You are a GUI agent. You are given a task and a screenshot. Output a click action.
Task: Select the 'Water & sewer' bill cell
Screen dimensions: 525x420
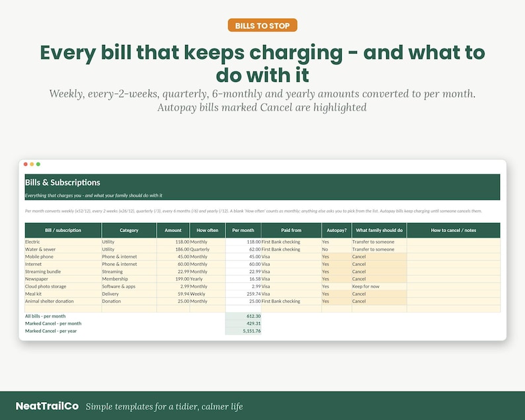point(63,249)
